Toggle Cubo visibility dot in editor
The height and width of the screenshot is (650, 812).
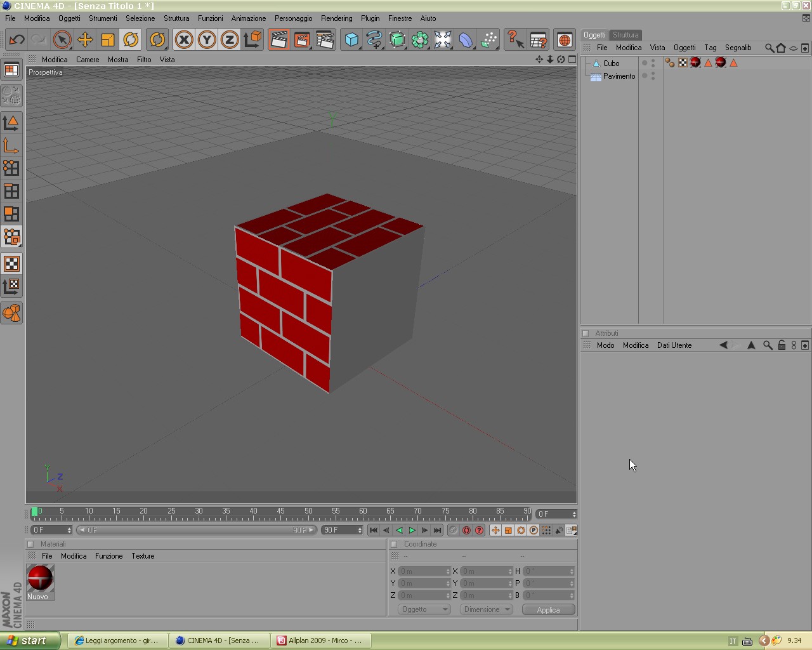click(653, 61)
